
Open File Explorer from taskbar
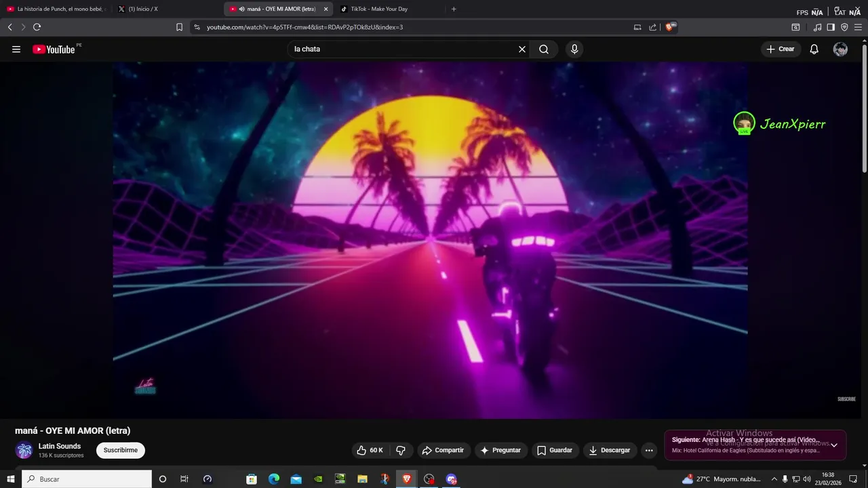point(363,479)
